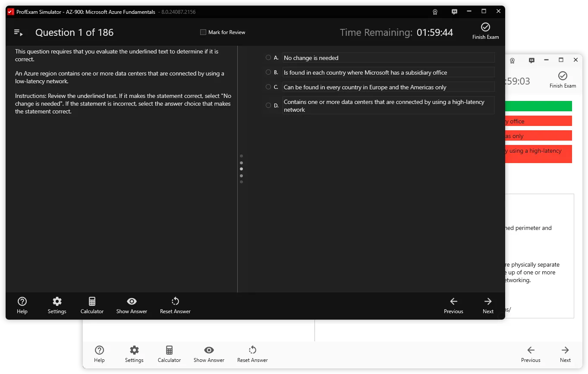Go to Previous question in dark window
The image size is (588, 374).
(453, 305)
